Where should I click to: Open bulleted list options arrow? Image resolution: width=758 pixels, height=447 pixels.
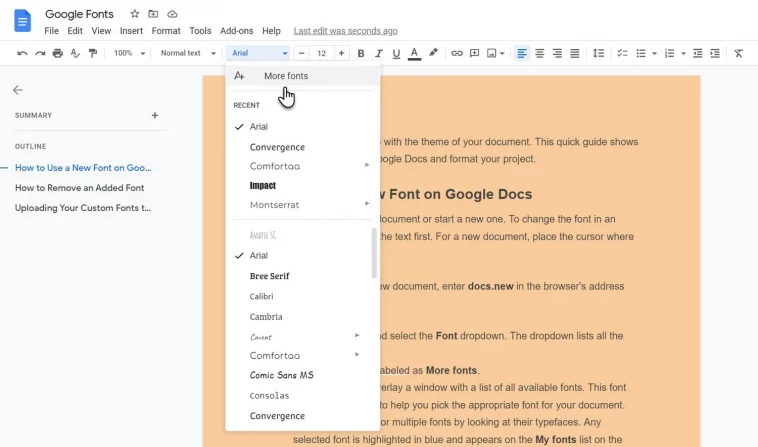tap(654, 53)
